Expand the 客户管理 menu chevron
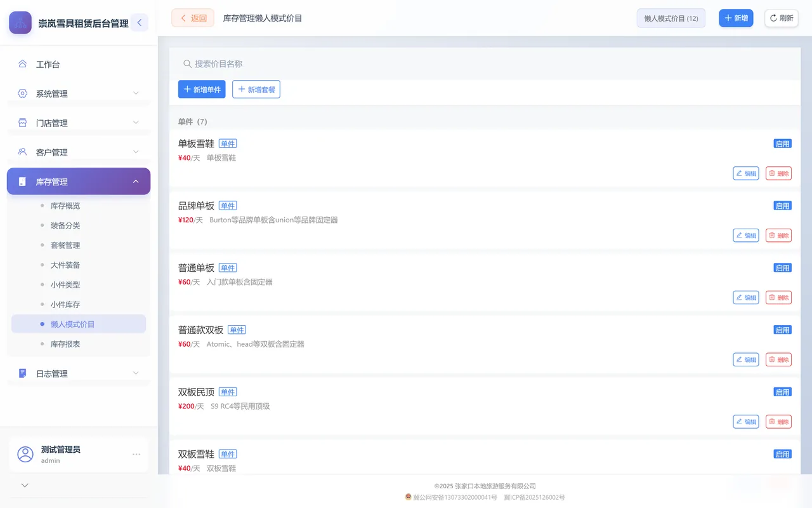Screen dimensions: 812x508 pos(136,152)
